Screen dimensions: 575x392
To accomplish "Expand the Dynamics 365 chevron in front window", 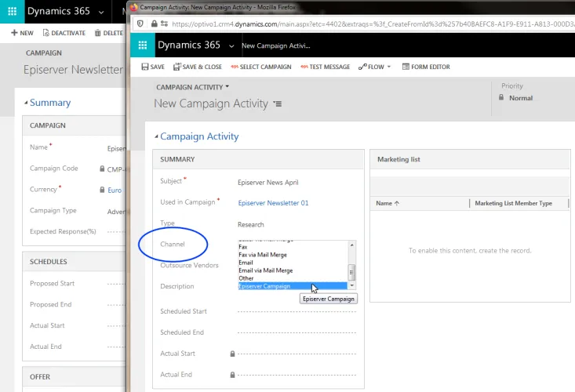I will click(231, 46).
